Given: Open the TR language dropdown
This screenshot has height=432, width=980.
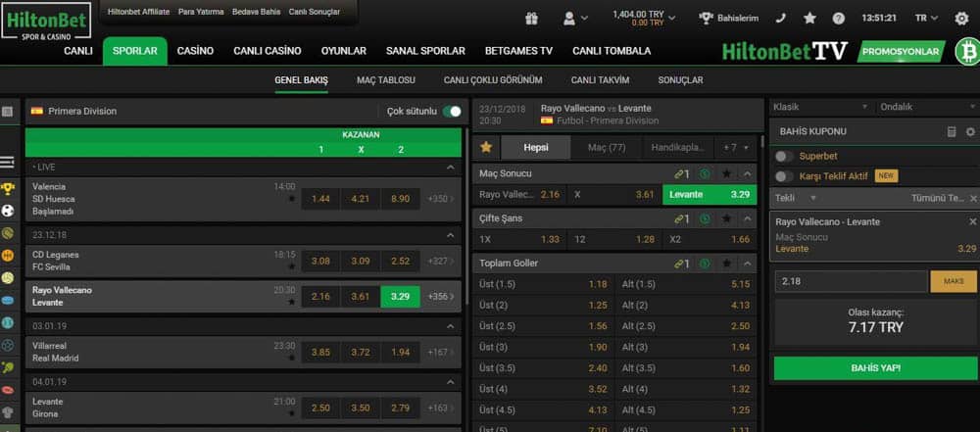Looking at the screenshot, I should pyautogui.click(x=926, y=19).
